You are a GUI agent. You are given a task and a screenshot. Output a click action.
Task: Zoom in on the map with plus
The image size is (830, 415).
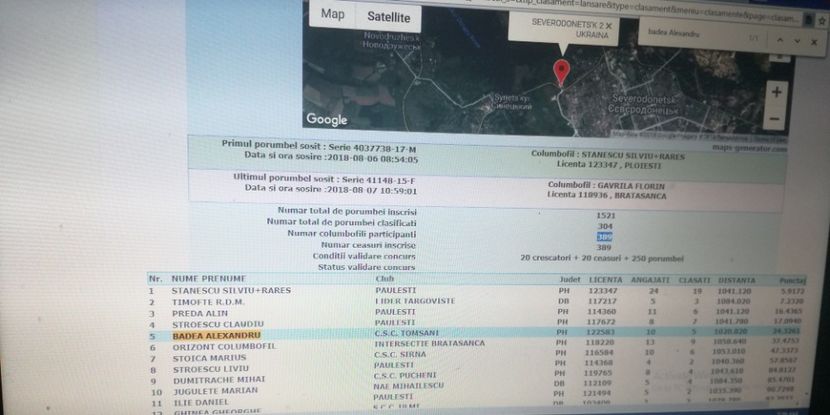[775, 91]
